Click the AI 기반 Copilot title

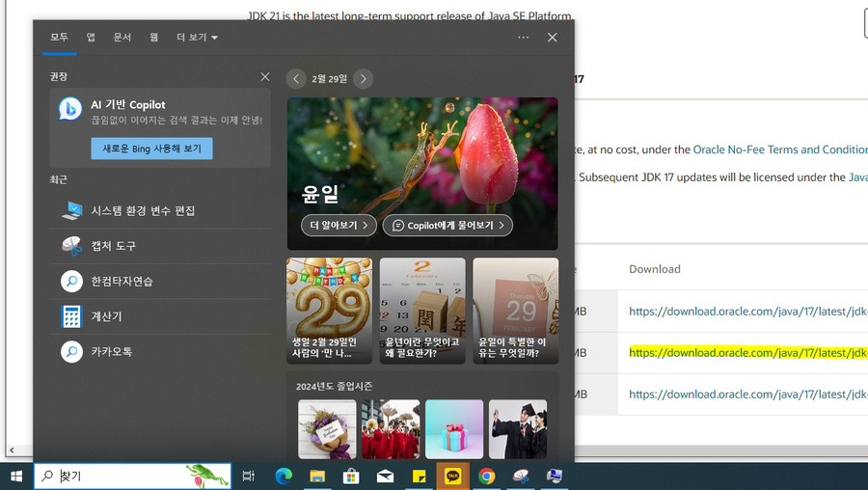[x=128, y=104]
